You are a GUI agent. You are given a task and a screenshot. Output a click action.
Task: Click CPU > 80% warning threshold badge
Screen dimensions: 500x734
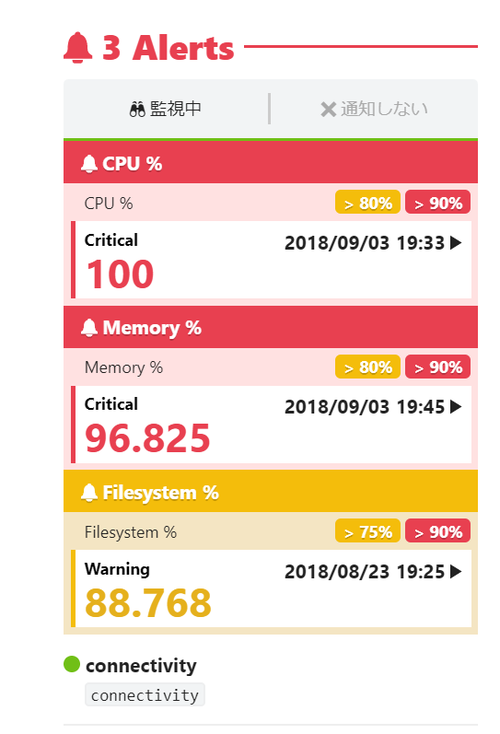click(368, 202)
